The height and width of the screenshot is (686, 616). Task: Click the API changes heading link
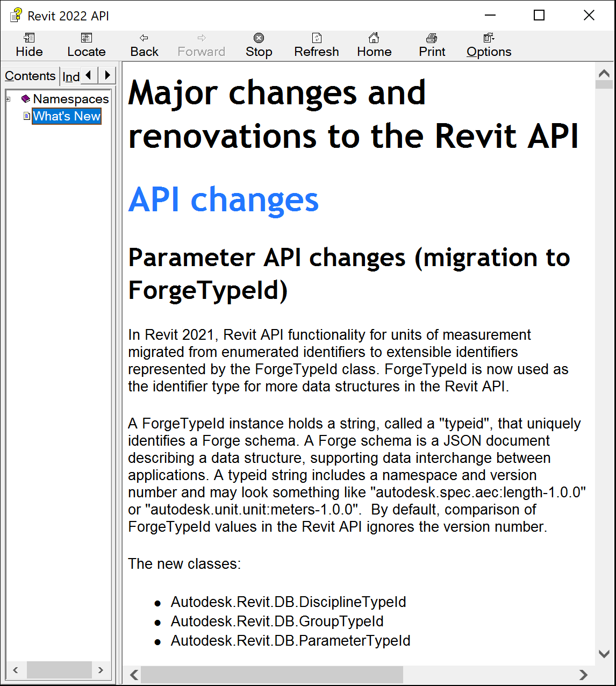pyautogui.click(x=223, y=200)
